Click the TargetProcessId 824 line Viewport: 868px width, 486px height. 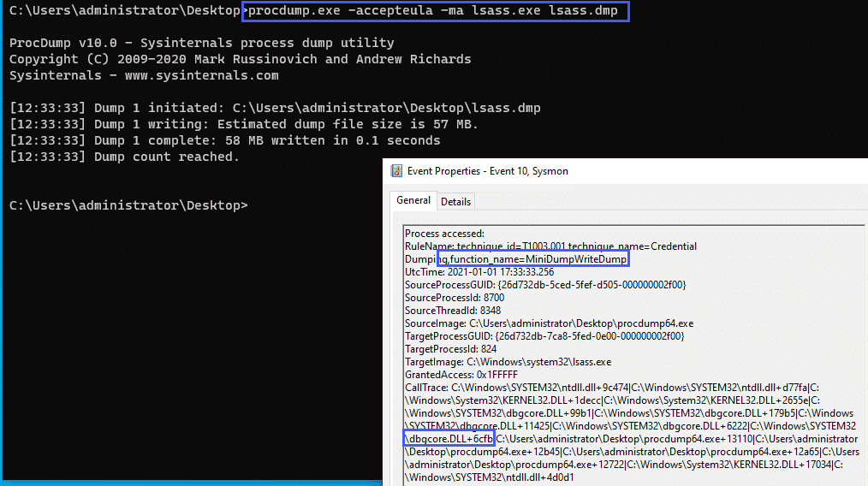[450, 349]
